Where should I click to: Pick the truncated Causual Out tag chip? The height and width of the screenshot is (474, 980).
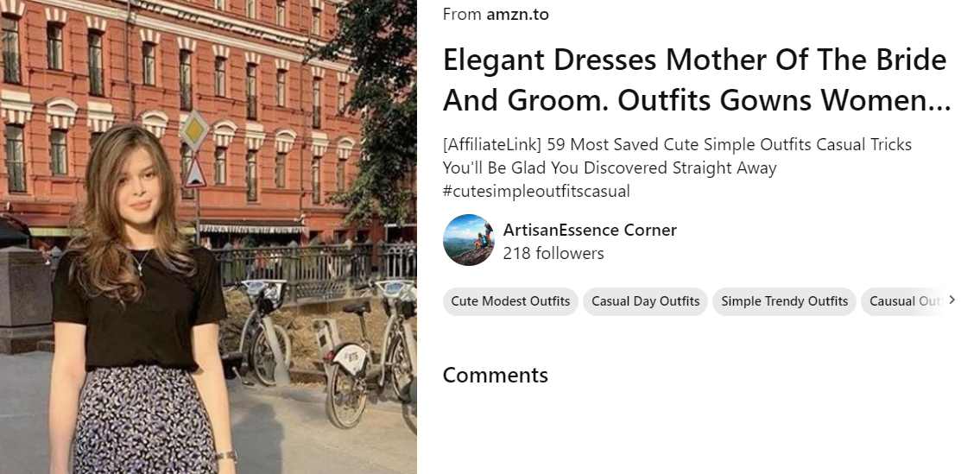tap(902, 301)
